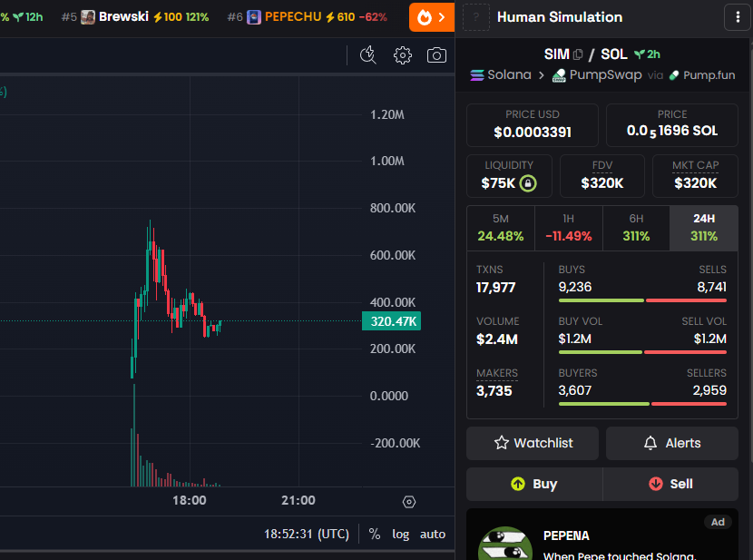Click the MKT CAP $320K box

695,176
